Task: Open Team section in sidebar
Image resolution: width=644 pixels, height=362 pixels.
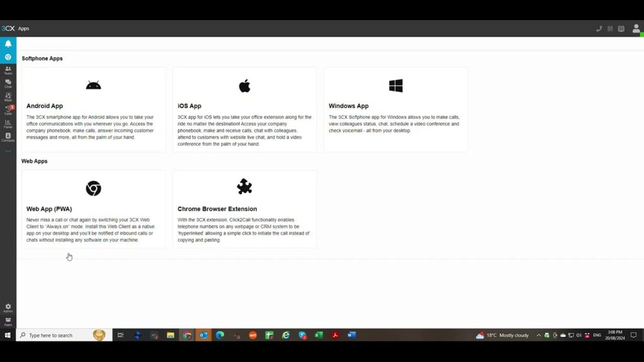Action: (x=8, y=70)
